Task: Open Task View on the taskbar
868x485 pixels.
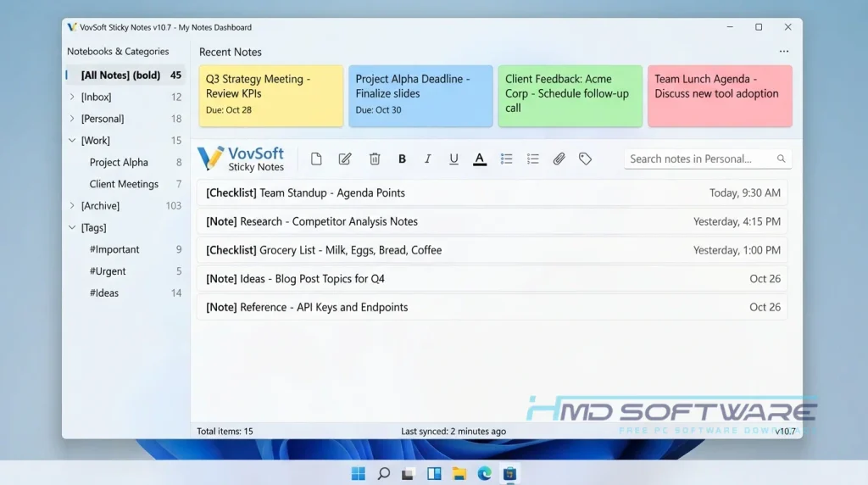Action: (409, 473)
